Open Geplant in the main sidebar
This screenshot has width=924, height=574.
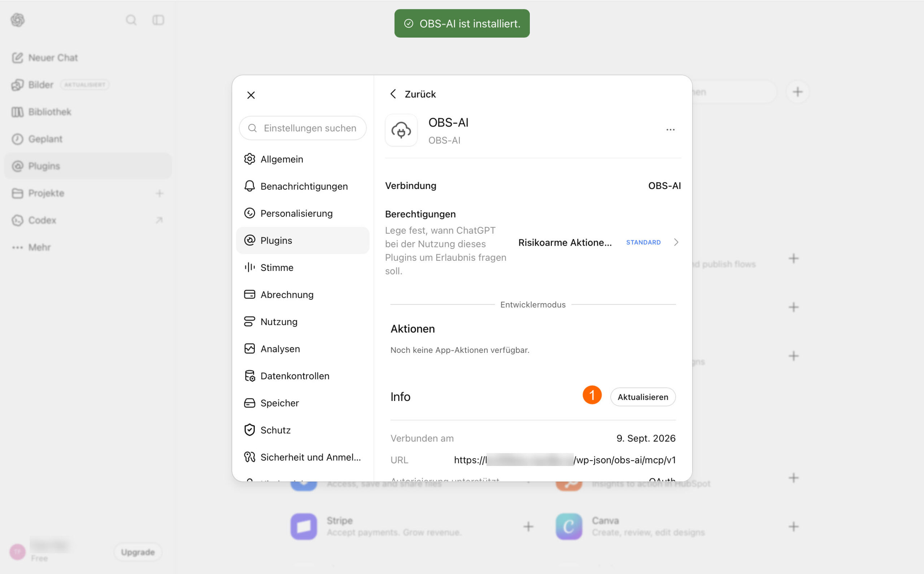(87, 139)
